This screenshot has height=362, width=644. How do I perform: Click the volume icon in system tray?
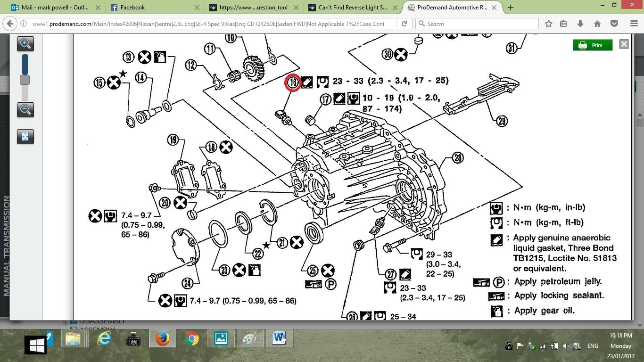click(566, 346)
